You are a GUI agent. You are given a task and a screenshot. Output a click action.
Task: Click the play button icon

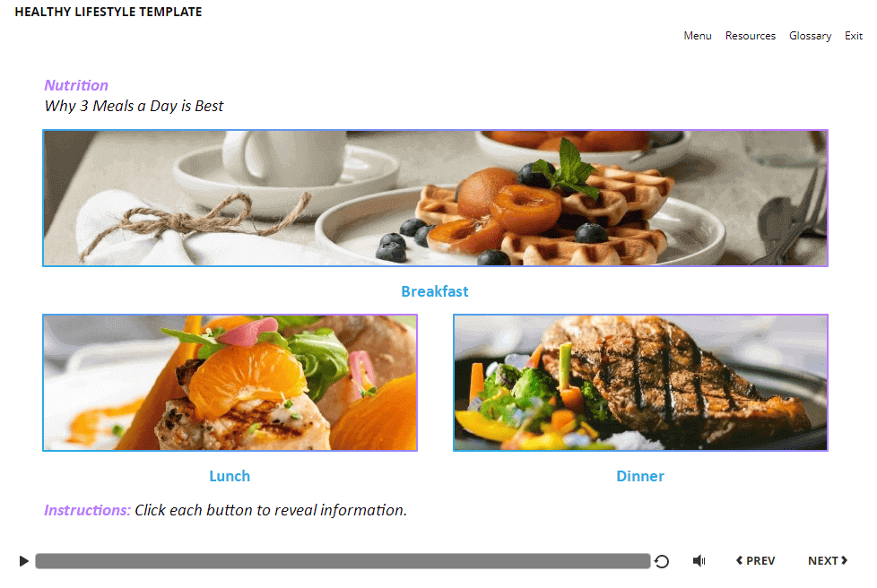[x=23, y=560]
